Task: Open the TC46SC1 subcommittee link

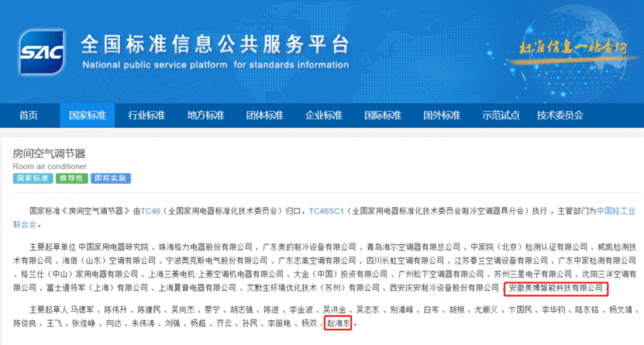Action: coord(326,211)
